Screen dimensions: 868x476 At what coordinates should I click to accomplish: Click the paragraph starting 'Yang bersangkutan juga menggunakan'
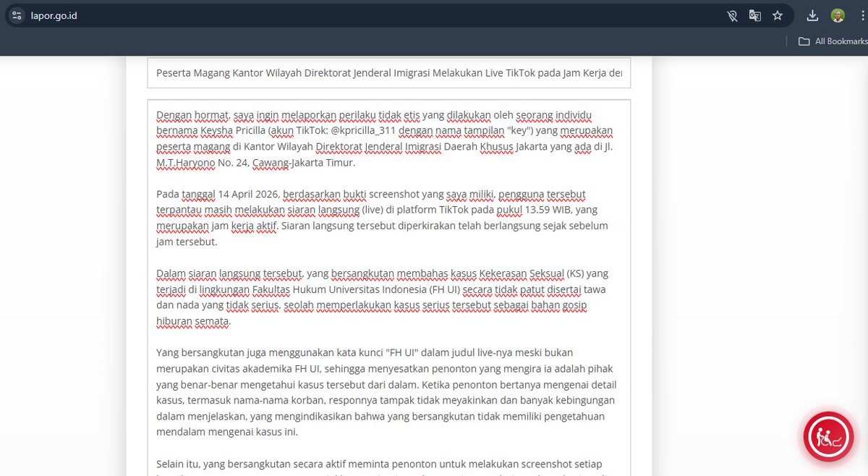(386, 392)
